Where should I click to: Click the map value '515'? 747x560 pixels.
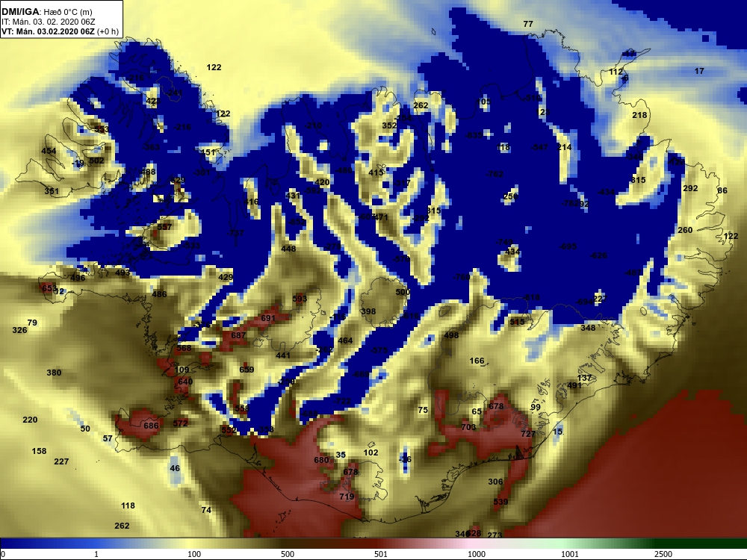point(517,322)
